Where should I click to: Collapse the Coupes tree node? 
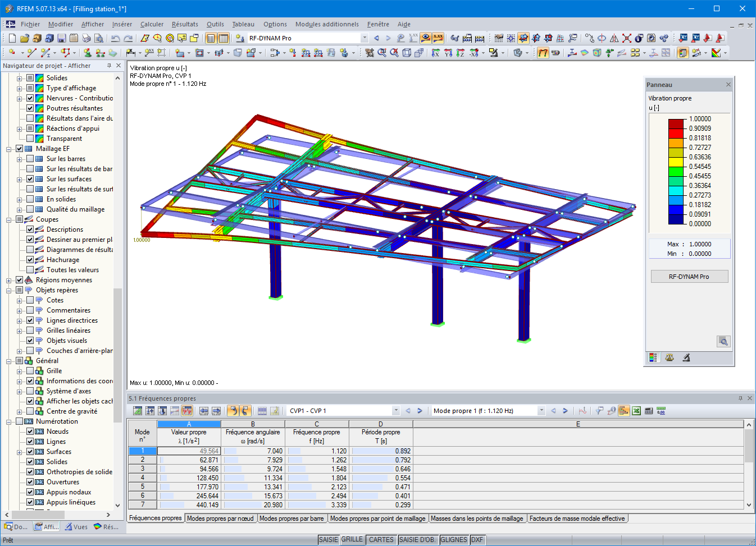pyautogui.click(x=9, y=219)
